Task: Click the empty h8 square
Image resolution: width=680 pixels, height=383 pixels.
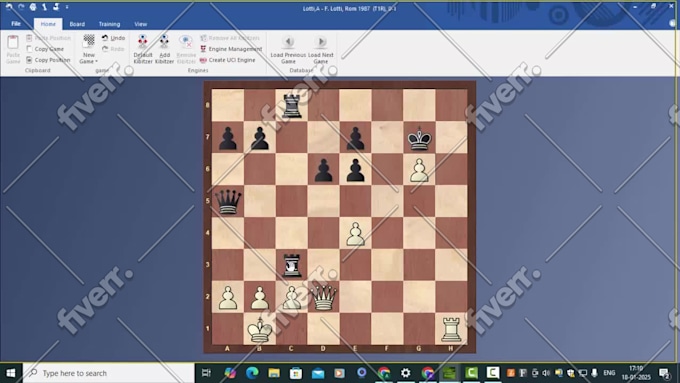Action: click(x=451, y=105)
